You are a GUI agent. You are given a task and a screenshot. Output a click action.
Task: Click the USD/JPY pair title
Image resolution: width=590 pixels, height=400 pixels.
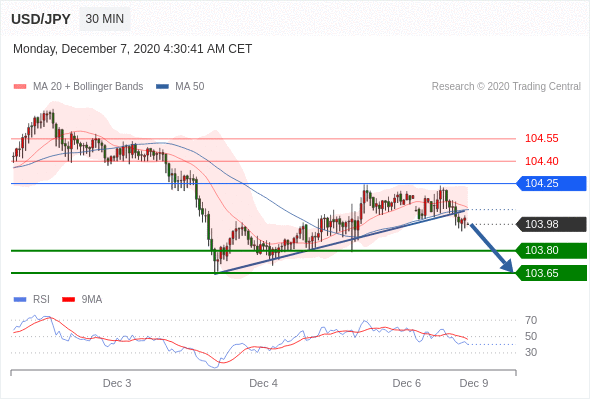41,19
